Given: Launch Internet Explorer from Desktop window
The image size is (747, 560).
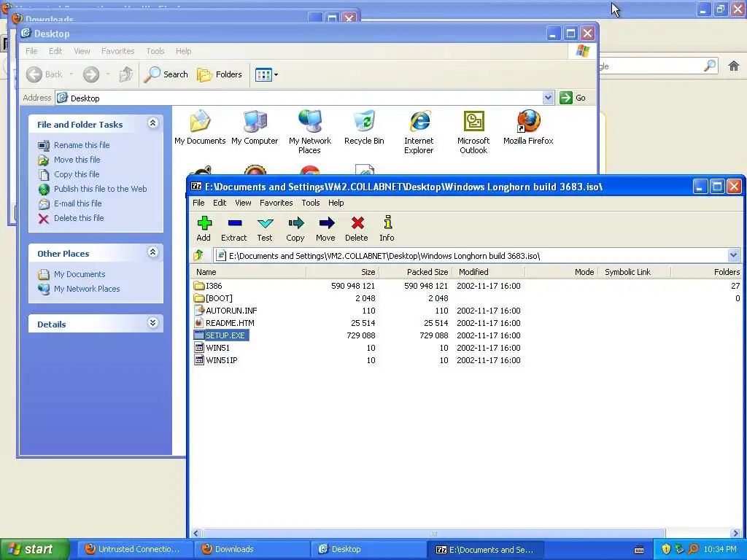Looking at the screenshot, I should pyautogui.click(x=419, y=132).
